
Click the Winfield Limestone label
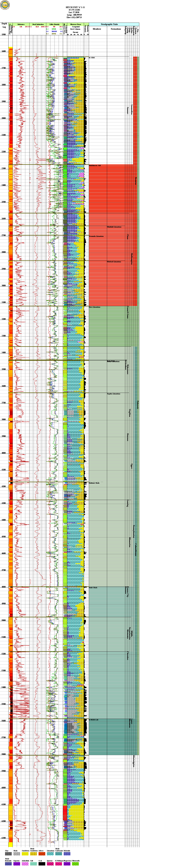(x=114, y=227)
